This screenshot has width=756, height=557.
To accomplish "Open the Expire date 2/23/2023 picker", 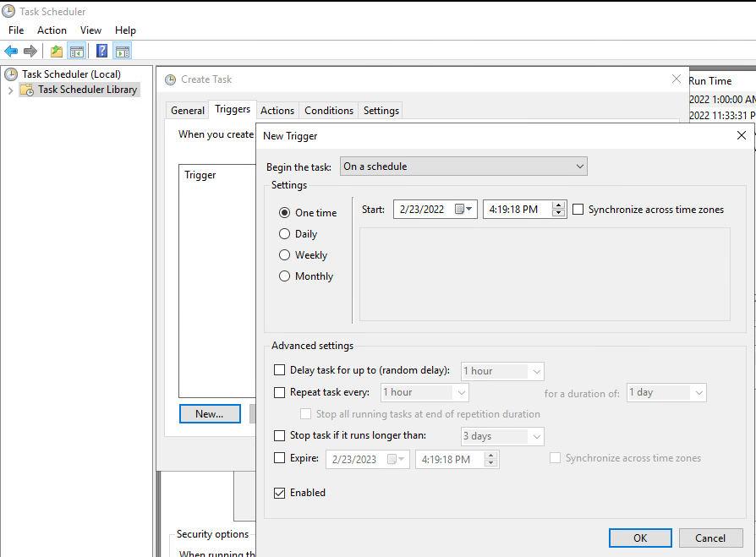I will [397, 459].
